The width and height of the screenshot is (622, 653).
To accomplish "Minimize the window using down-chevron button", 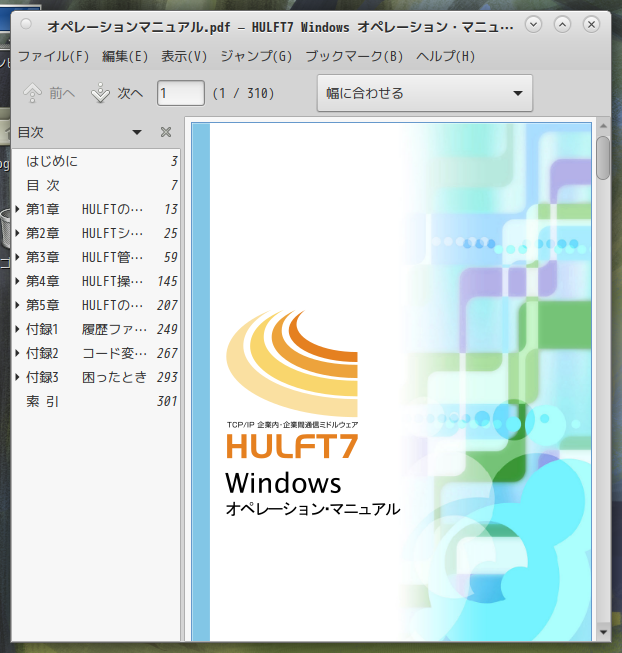I will (533, 25).
